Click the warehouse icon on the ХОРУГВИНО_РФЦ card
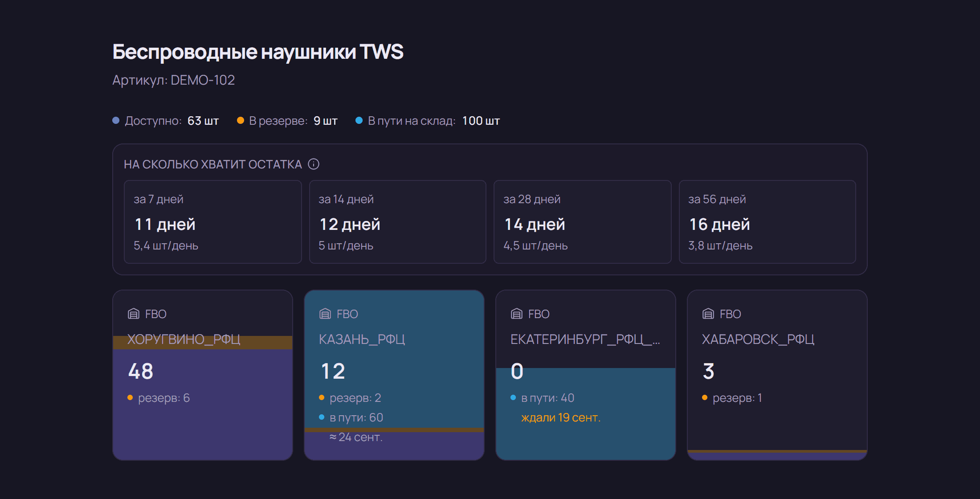 click(134, 314)
